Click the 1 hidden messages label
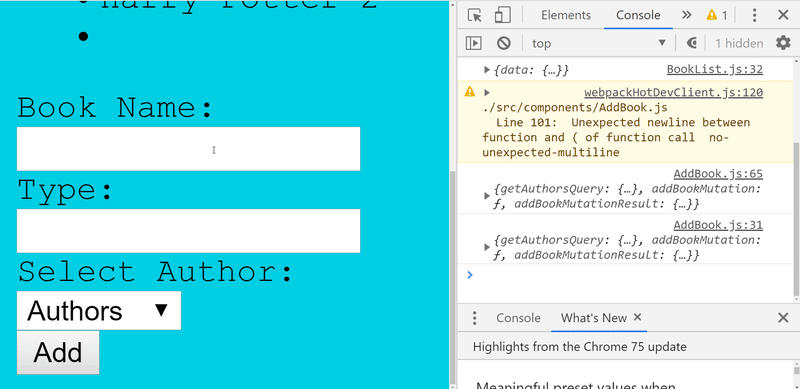This screenshot has height=389, width=800. [x=739, y=43]
